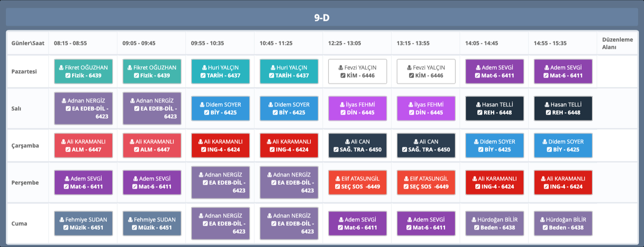Click edit icon on Wednesday 08:15 ALM card

pyautogui.click(x=68, y=150)
